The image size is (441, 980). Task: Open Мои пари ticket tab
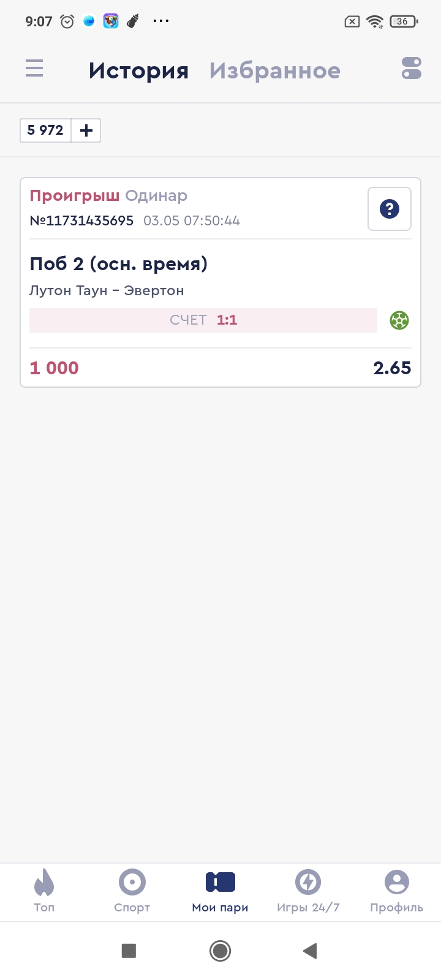221,891
